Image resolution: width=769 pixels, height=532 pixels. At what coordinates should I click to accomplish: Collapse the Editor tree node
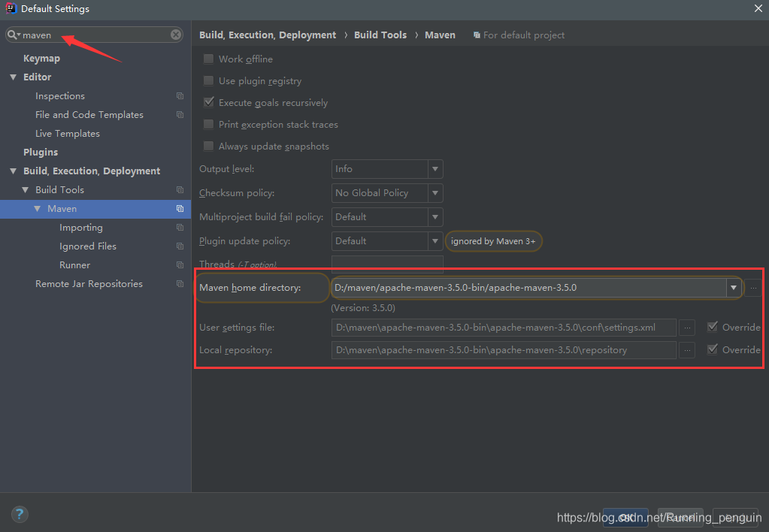(14, 77)
